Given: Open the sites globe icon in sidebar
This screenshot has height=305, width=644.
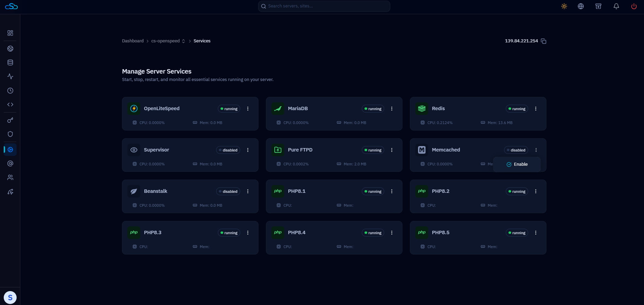Looking at the screenshot, I should [10, 48].
